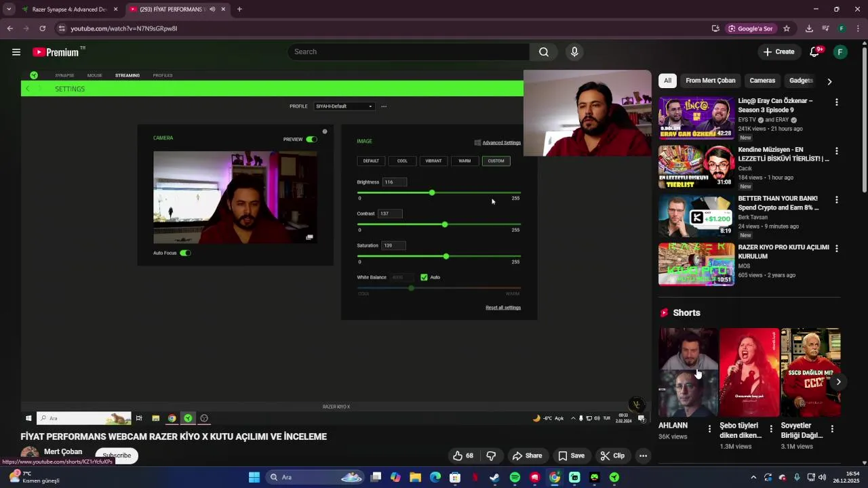Start voice search with the microphone
Viewport: 868px width, 488px height.
click(x=574, y=52)
